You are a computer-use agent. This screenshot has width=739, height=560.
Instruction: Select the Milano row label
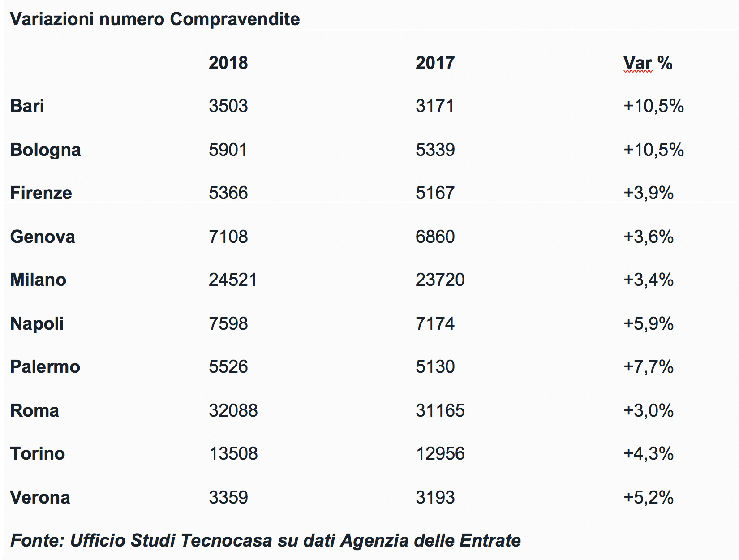tap(39, 280)
